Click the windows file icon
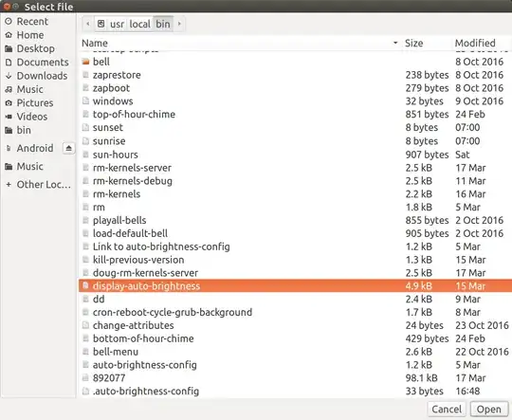512x420 pixels. [x=85, y=100]
